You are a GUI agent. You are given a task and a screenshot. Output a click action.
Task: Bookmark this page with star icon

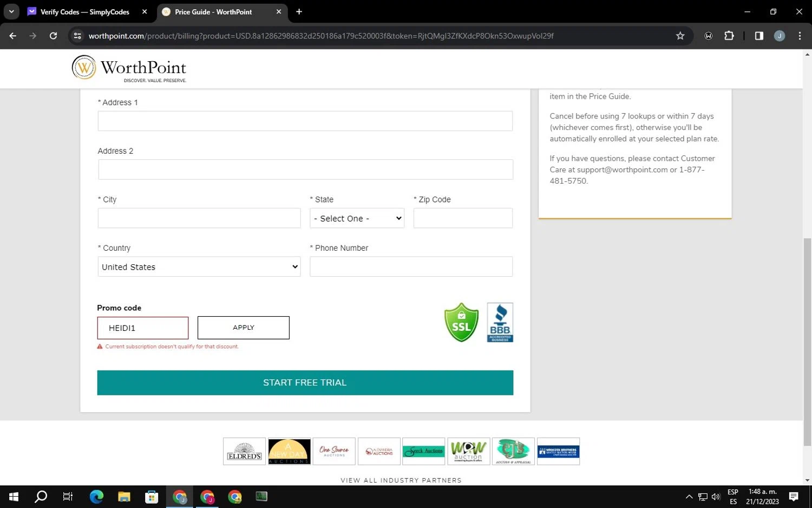[680, 36]
